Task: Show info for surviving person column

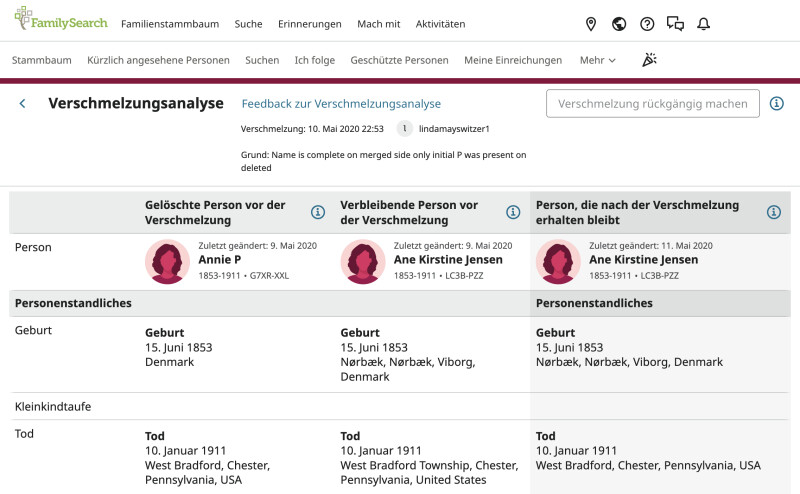Action: click(x=774, y=212)
